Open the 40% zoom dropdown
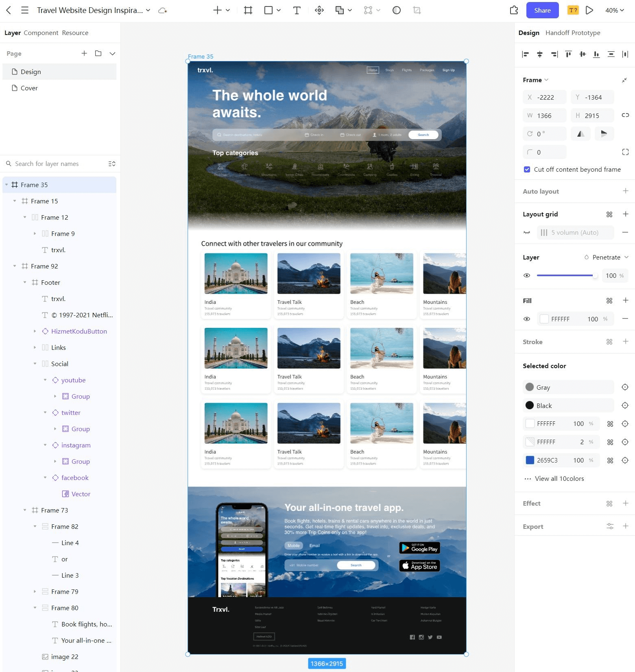The image size is (635, 672). [614, 10]
